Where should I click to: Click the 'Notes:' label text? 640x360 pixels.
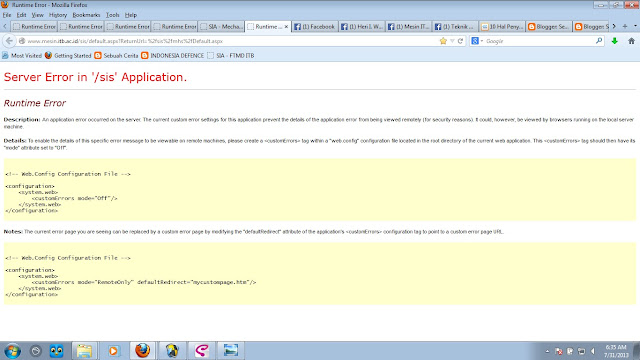pos(13,231)
